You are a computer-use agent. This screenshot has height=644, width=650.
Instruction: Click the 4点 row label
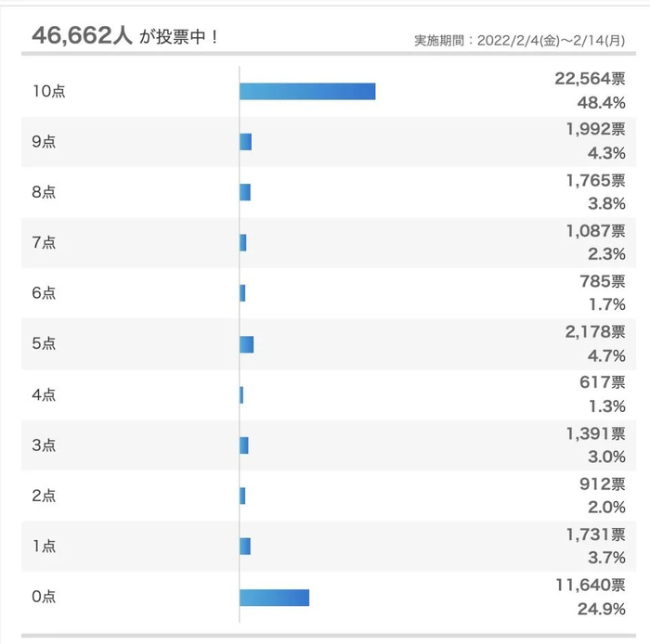(x=44, y=394)
